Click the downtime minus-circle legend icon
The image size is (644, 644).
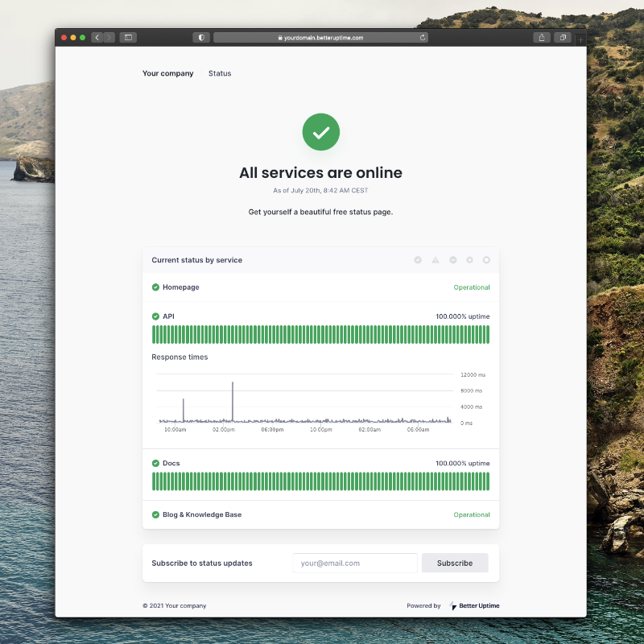click(452, 260)
